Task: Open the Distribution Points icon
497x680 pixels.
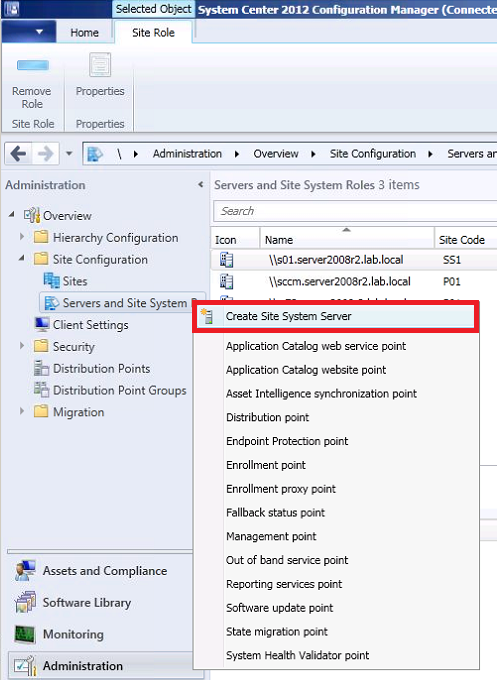Action: click(42, 368)
